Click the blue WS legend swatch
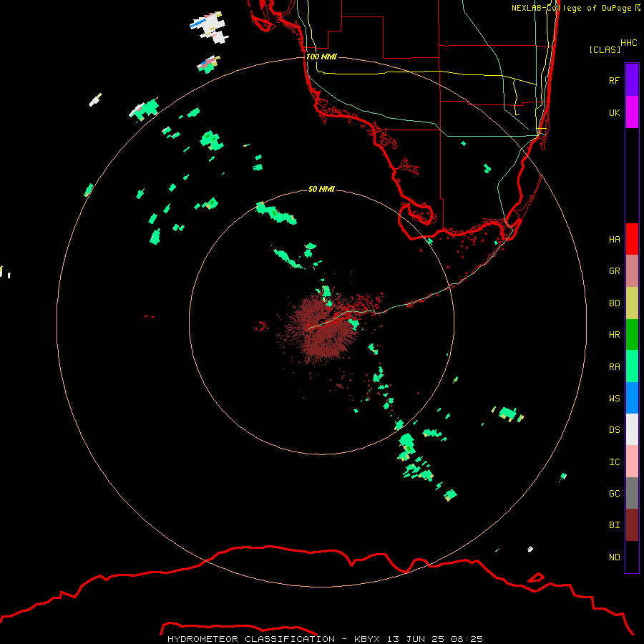Screen dimensions: 644x644 pyautogui.click(x=632, y=398)
